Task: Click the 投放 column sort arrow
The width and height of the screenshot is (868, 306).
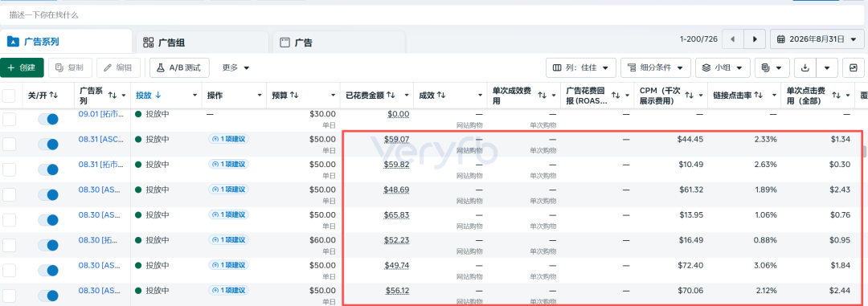Action: pyautogui.click(x=158, y=96)
